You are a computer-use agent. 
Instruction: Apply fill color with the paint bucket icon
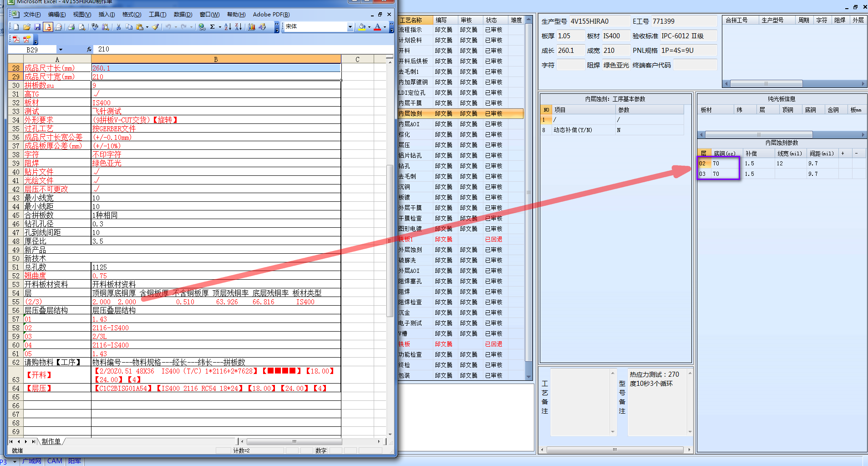pyautogui.click(x=361, y=27)
